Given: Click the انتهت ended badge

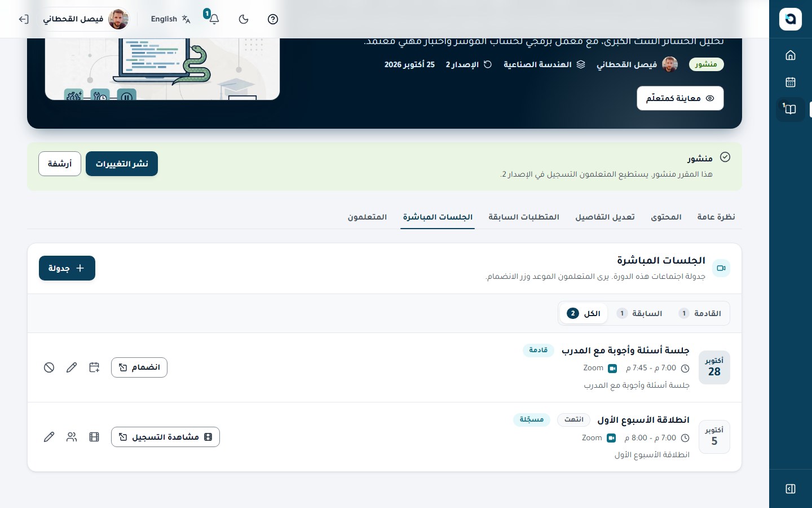Looking at the screenshot, I should [x=574, y=419].
